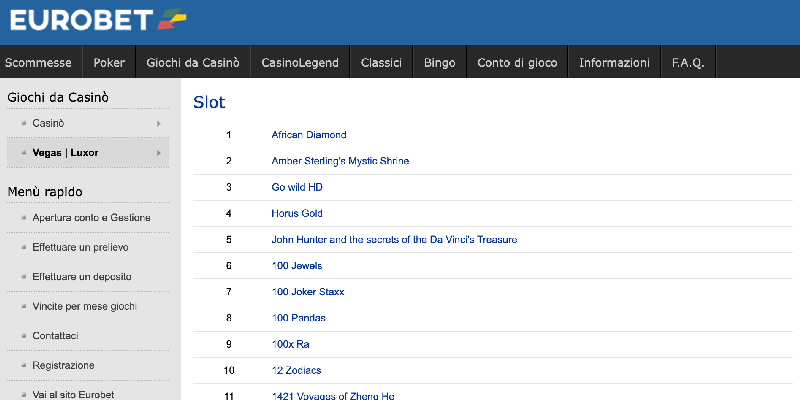800x400 pixels.
Task: Open the F.A.Q. menu item
Action: pyautogui.click(x=688, y=63)
